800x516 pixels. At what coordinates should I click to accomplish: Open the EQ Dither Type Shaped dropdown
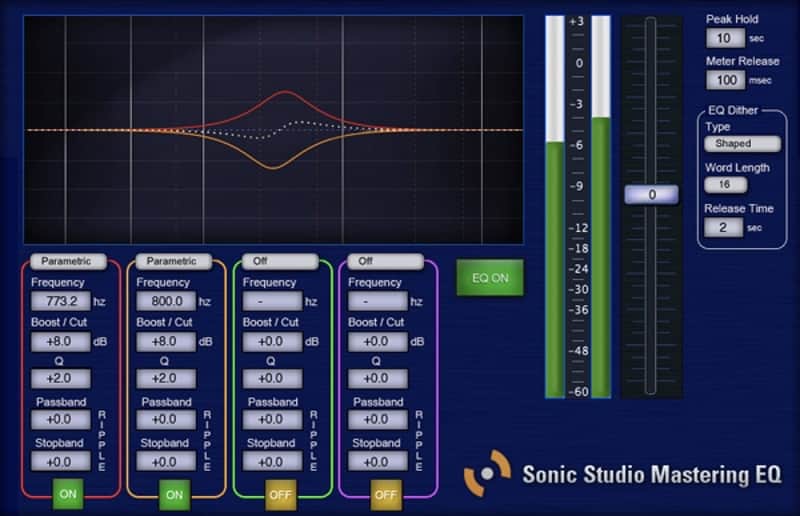click(x=742, y=143)
